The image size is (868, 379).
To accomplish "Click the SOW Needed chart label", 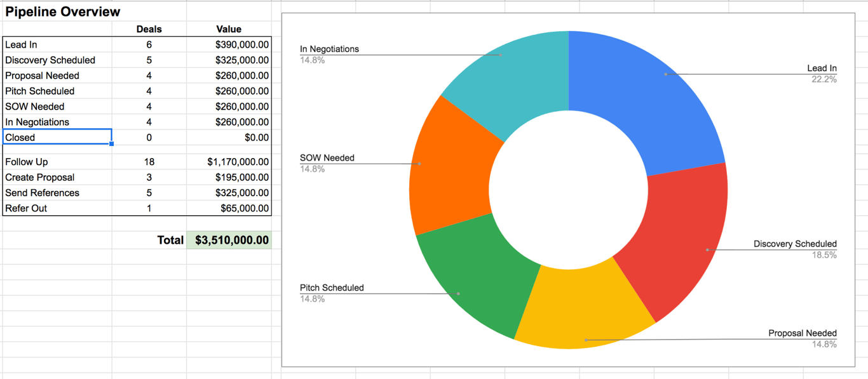I will tap(327, 157).
